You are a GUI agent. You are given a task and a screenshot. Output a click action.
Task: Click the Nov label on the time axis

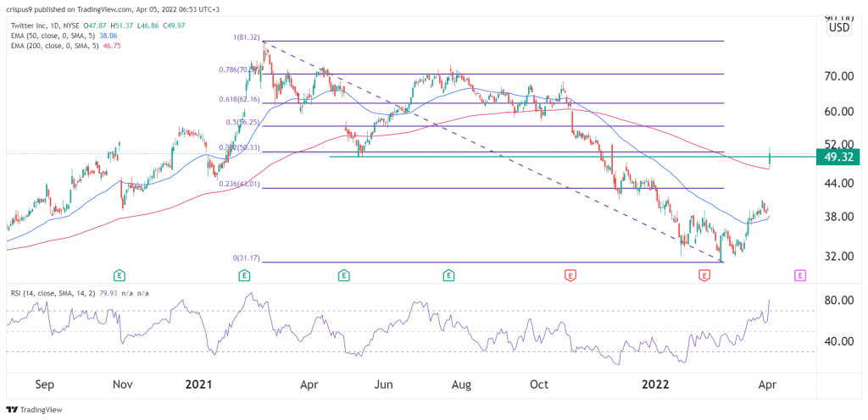click(x=120, y=384)
